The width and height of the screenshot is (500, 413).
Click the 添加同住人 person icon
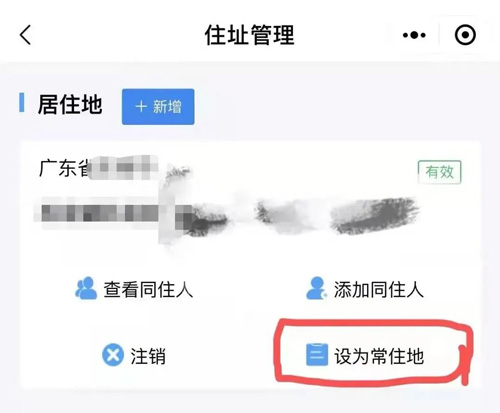tap(317, 288)
